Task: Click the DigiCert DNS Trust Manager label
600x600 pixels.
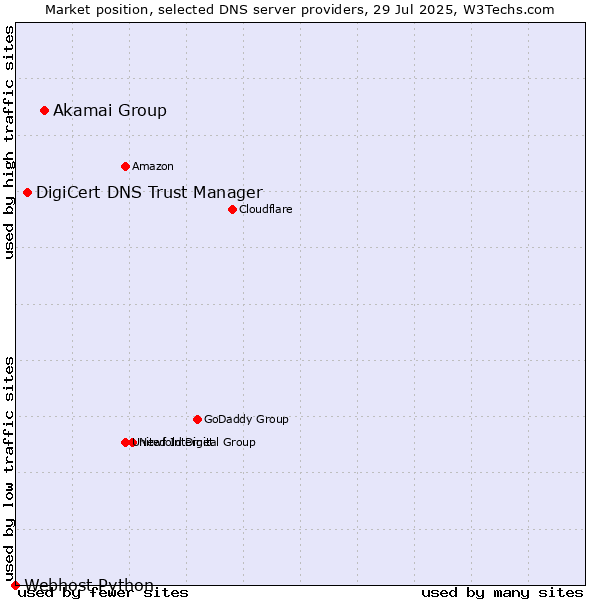Action: (149, 192)
